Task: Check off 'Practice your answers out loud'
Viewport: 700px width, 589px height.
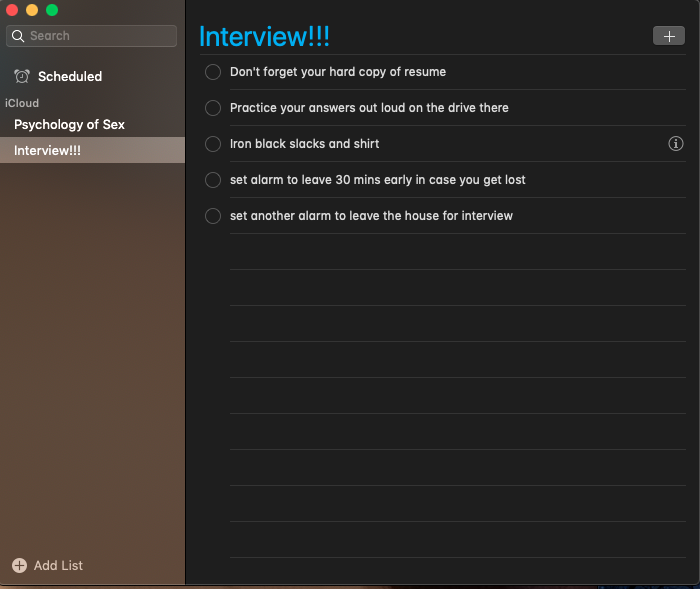Action: (x=213, y=108)
